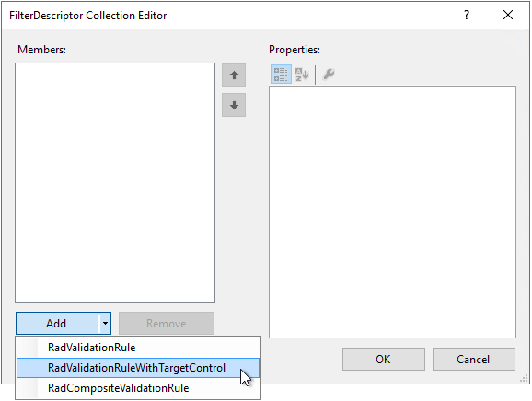The height and width of the screenshot is (401, 532).
Task: Click inside the Properties grid area
Action: (x=392, y=212)
